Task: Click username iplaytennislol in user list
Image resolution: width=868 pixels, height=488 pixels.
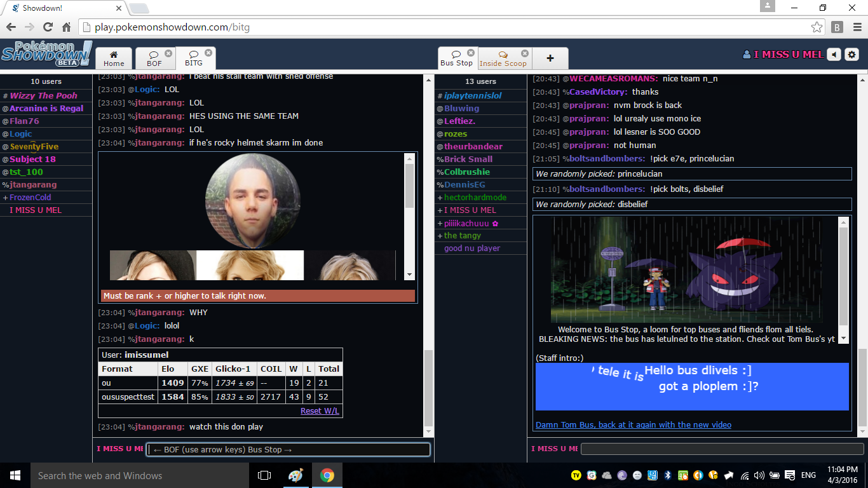Action: (473, 96)
